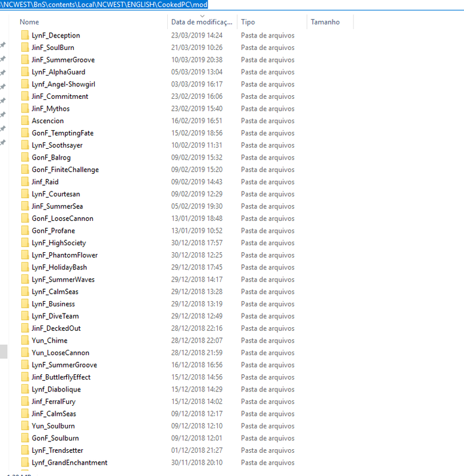Select the Jinf_ButtlerflyEffect folder name
Viewport: 464px width, 476px height.
tap(61, 377)
